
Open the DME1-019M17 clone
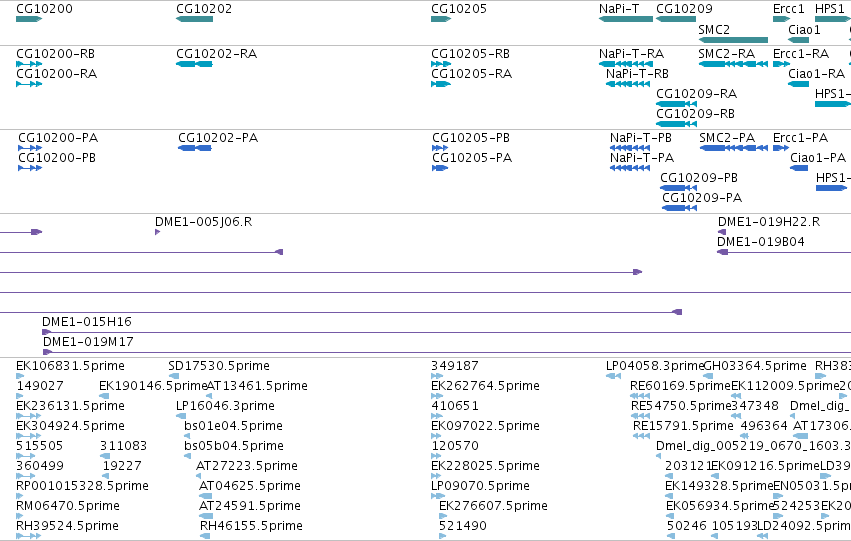pyautogui.click(x=447, y=352)
